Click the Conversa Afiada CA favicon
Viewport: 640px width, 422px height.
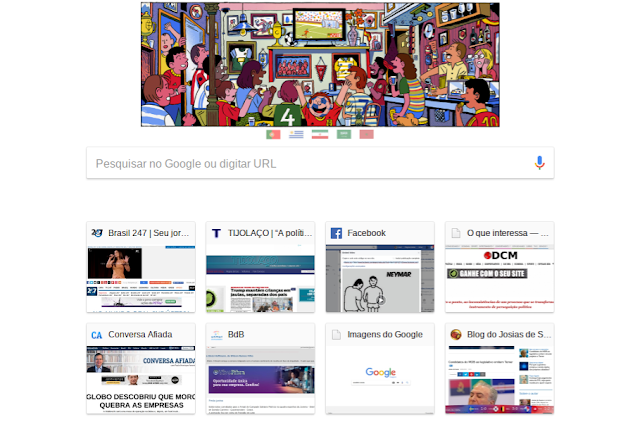[97, 335]
